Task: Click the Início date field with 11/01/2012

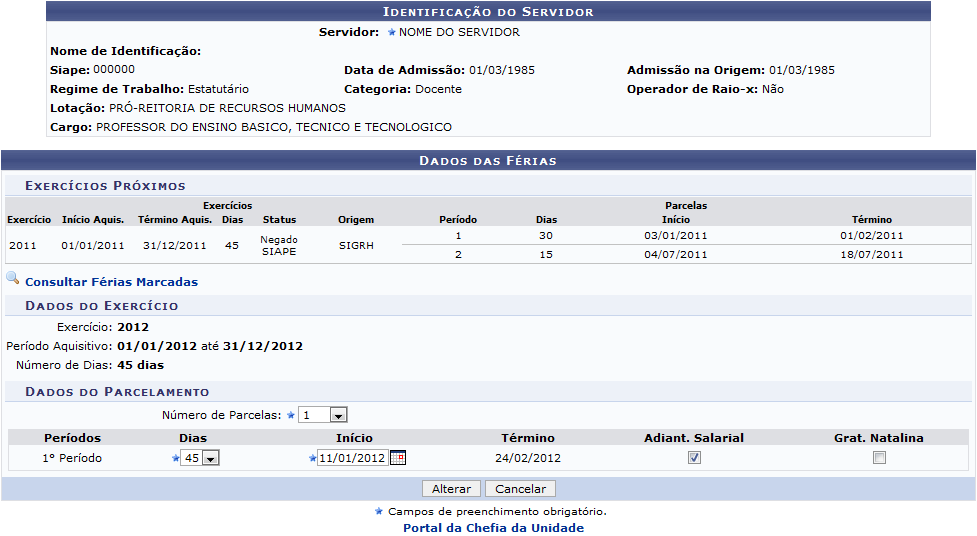Action: click(x=352, y=458)
